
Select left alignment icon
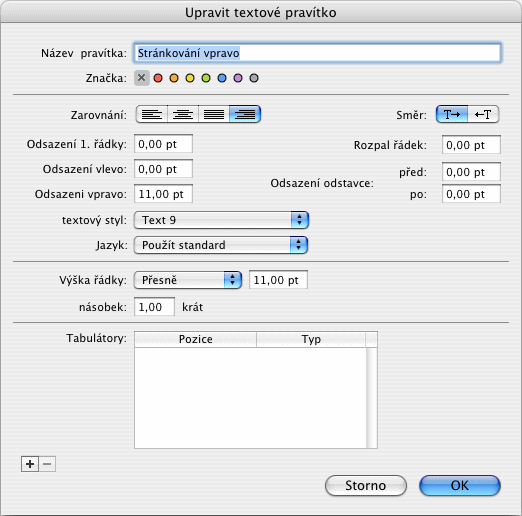152,114
